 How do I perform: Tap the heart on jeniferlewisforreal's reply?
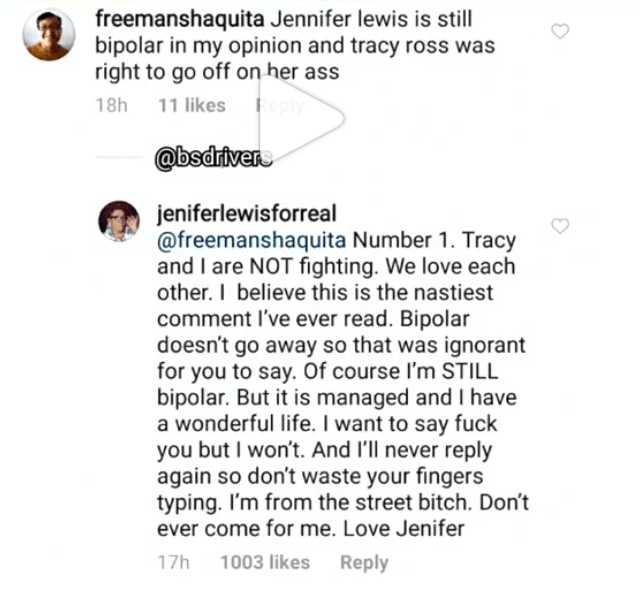pos(561,226)
